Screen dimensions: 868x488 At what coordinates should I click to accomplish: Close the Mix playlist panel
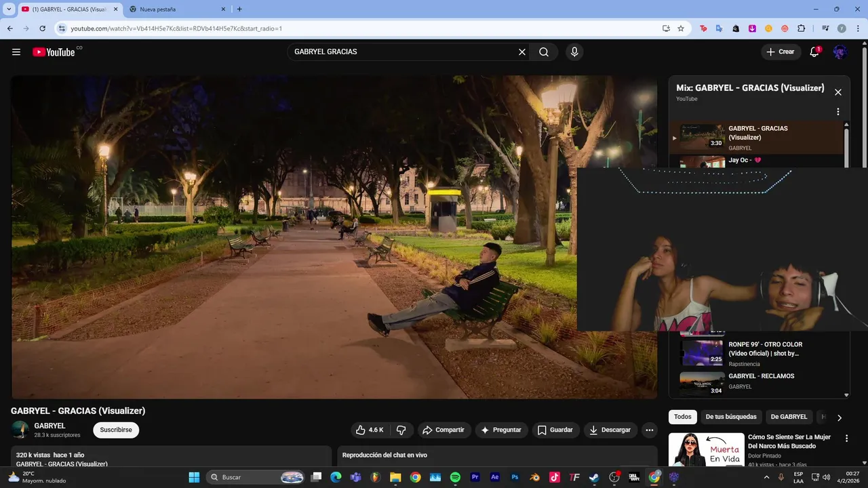838,92
